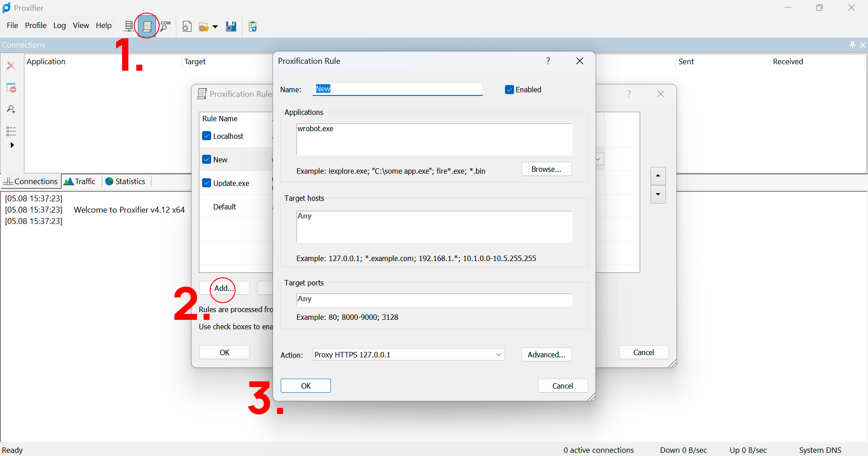This screenshot has width=868, height=456.
Task: Open the Help menu
Action: click(x=104, y=25)
